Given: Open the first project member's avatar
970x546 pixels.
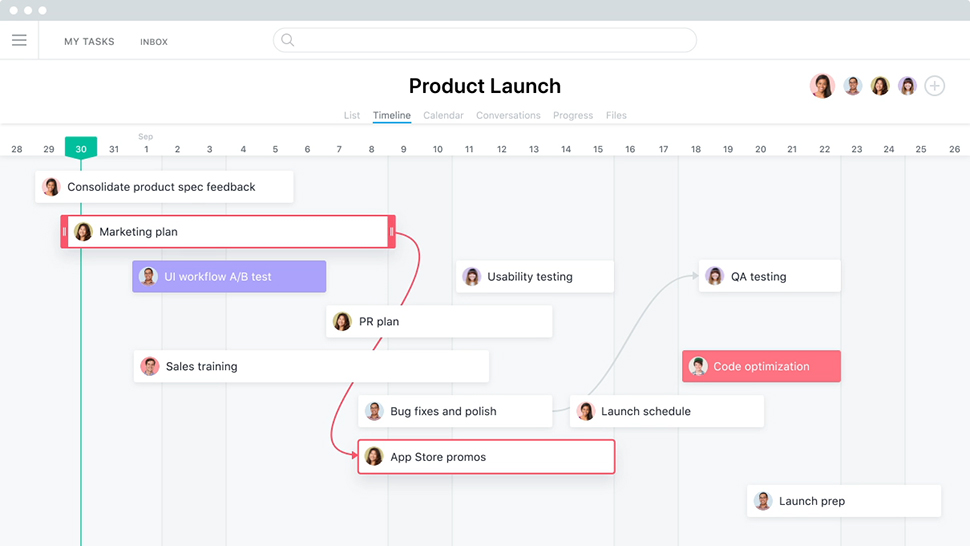Looking at the screenshot, I should tap(822, 86).
